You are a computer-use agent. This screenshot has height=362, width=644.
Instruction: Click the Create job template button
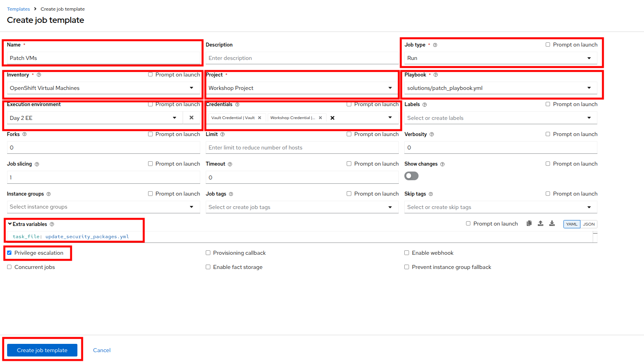[42, 350]
